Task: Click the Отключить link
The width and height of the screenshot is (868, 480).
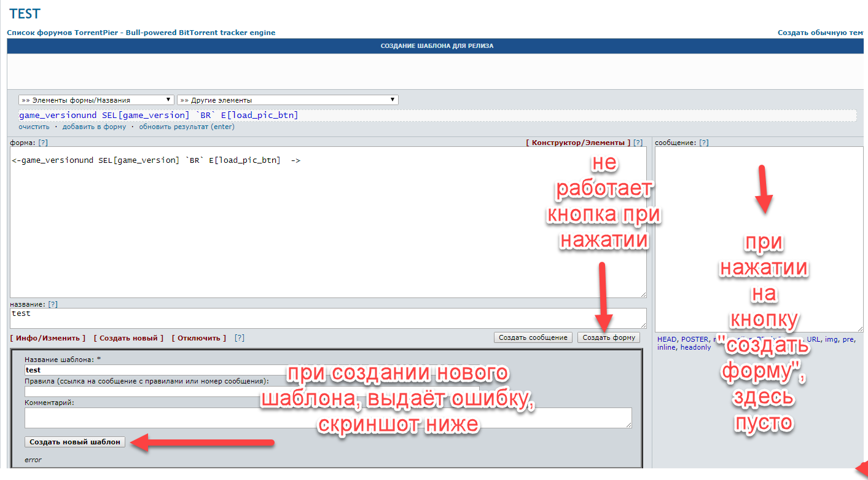Action: pyautogui.click(x=199, y=338)
